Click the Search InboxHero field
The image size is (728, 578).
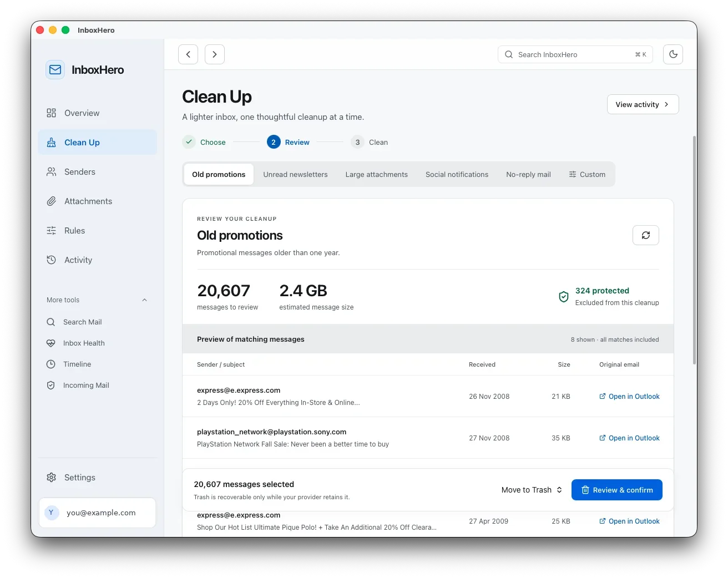coord(575,54)
